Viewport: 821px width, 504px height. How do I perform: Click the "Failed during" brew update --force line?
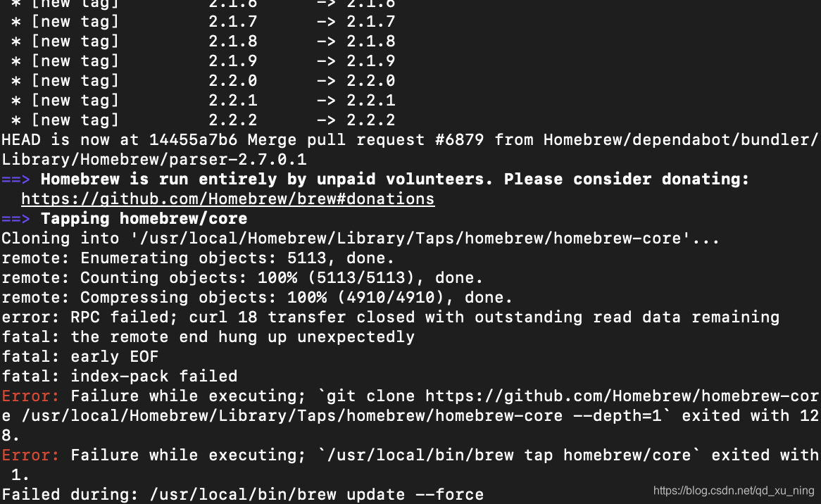tap(242, 495)
